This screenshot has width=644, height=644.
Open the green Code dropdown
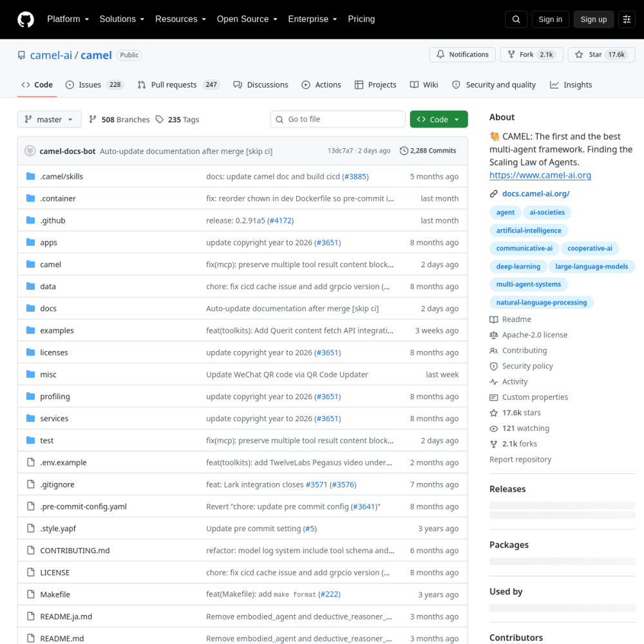point(439,119)
